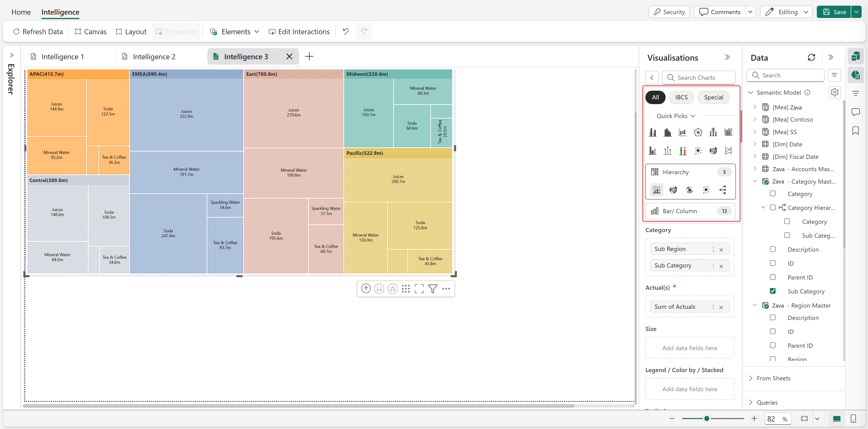Click the filter funnel icon below the treemap

433,289
